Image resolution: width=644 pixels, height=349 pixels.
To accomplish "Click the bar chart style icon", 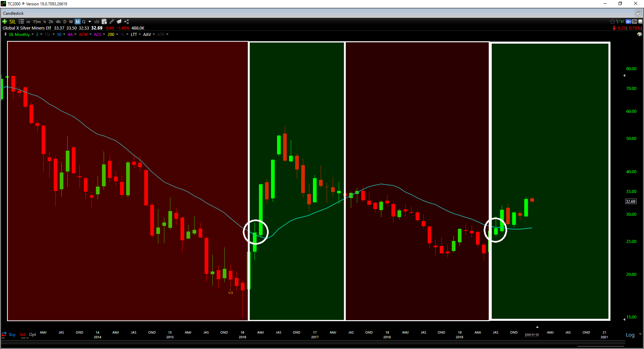I will click(97, 21).
